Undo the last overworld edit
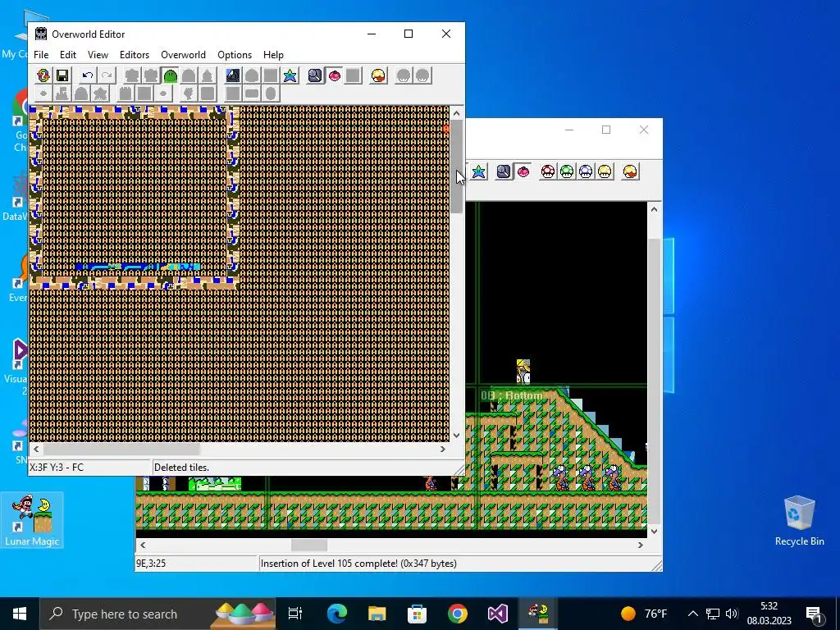 (x=88, y=75)
